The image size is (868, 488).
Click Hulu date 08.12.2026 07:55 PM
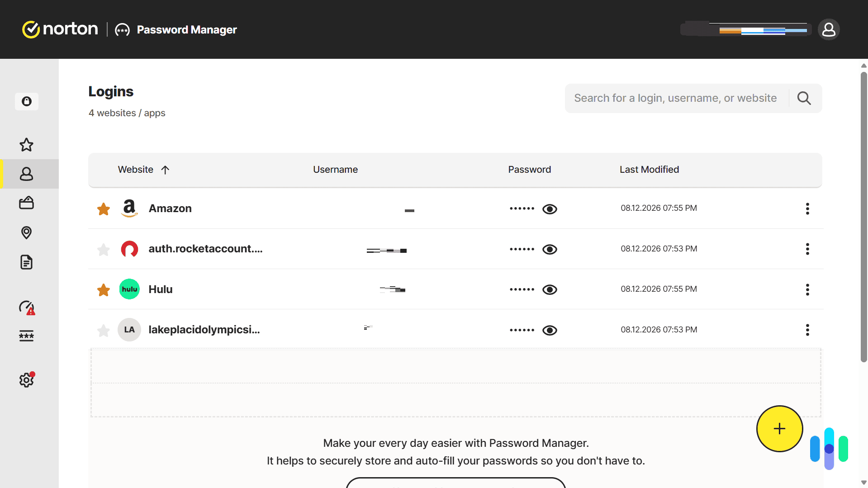pos(659,289)
